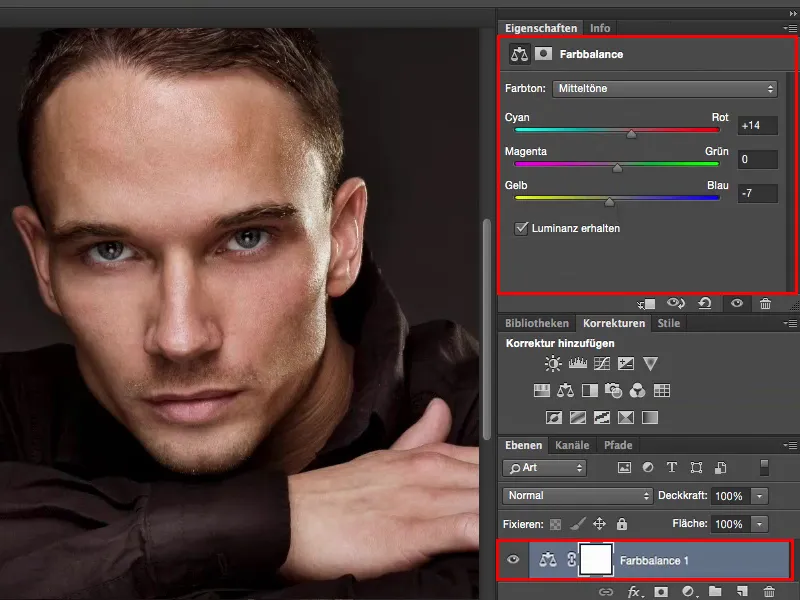This screenshot has width=800, height=600.
Task: Add Color Balance from Korrekturen panel
Action: click(565, 391)
